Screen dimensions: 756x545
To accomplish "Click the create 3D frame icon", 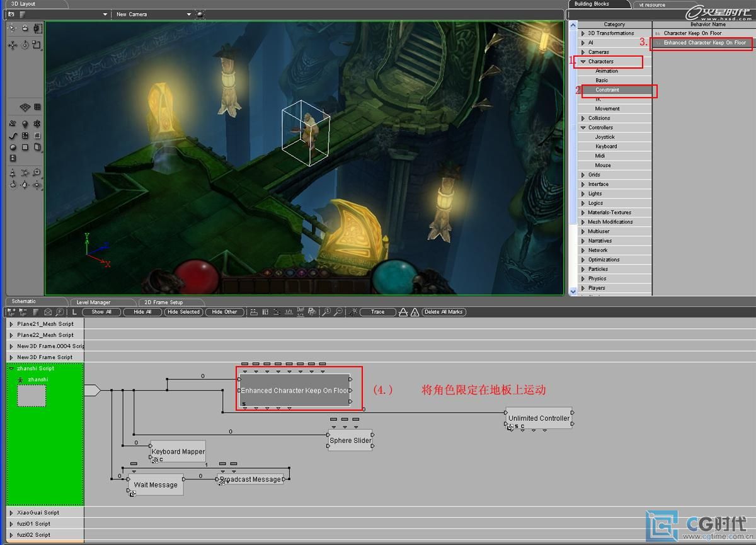I will coord(37,123).
